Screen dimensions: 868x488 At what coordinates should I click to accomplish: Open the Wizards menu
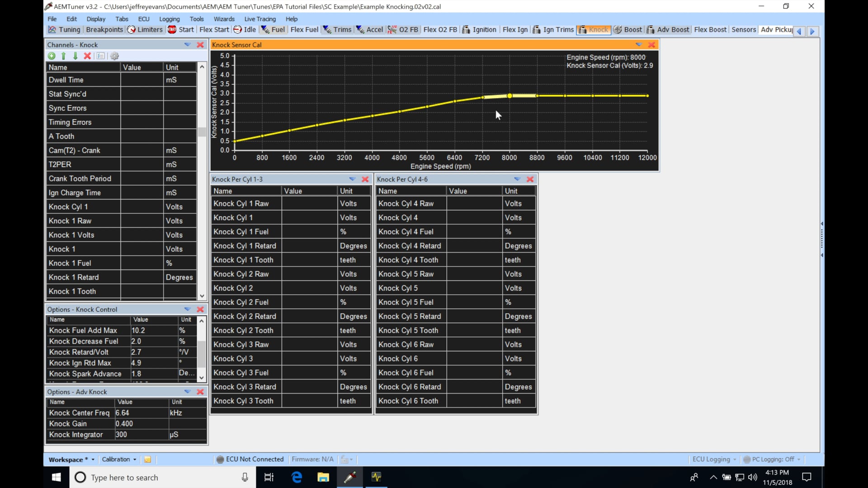tap(224, 19)
